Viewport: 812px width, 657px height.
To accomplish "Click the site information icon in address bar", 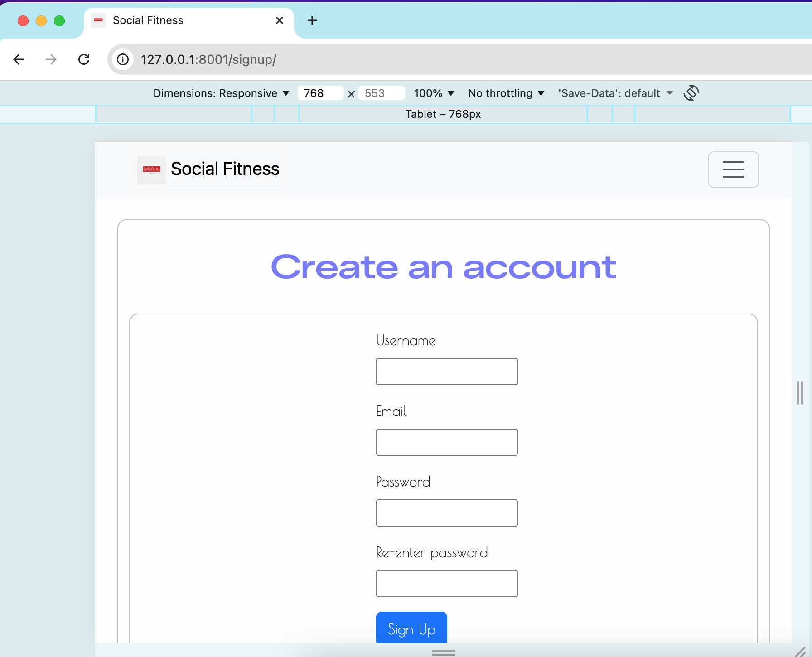I will (x=122, y=59).
